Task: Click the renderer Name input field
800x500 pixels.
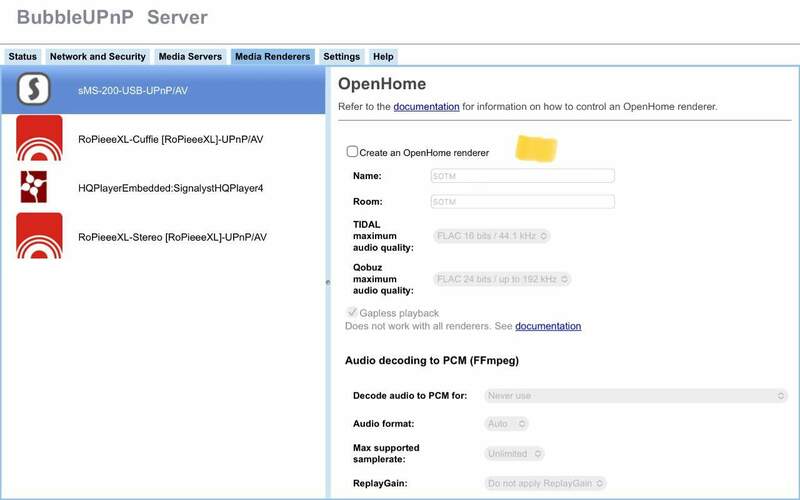Action: pos(522,176)
